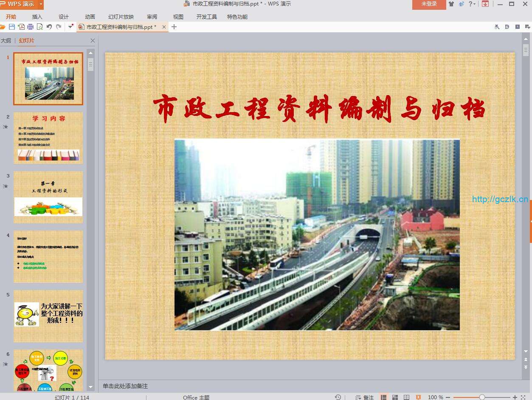This screenshot has width=532, height=400.
Task: Export presentation to PDF icon
Action: (21, 27)
